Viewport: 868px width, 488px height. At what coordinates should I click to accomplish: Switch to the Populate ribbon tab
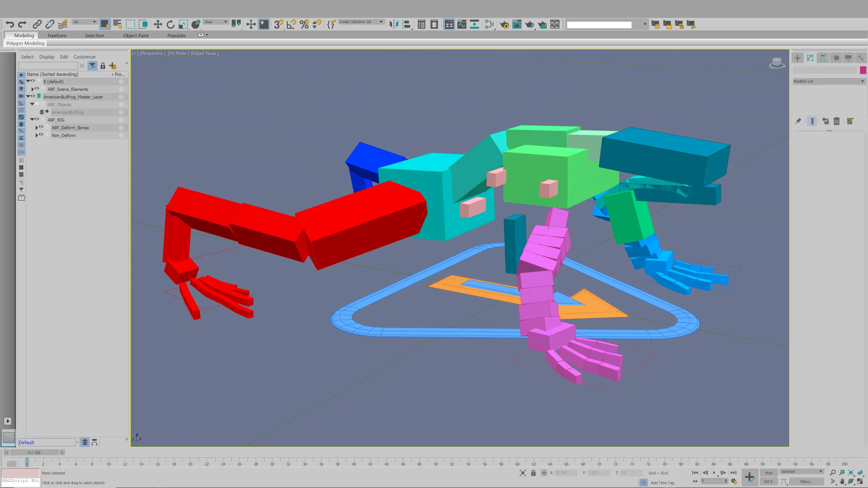(176, 35)
